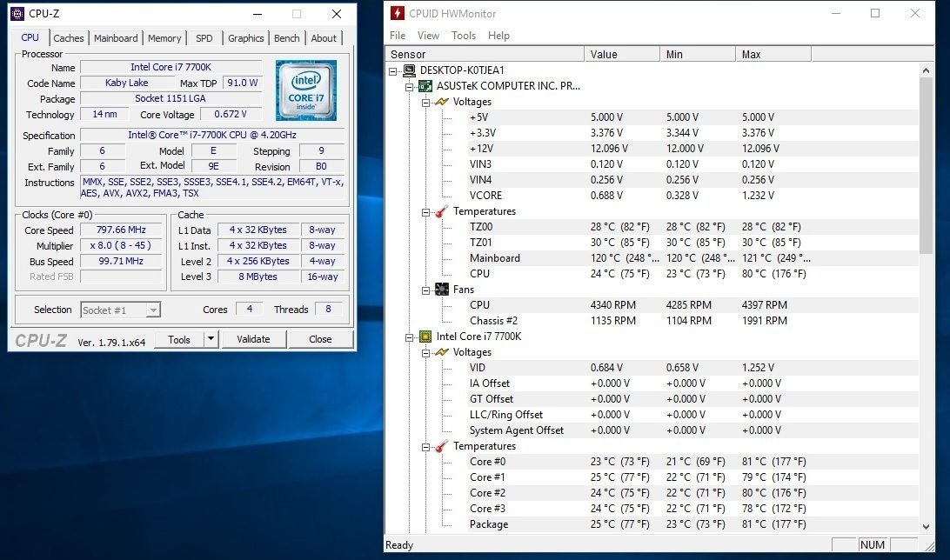The height and width of the screenshot is (560, 950).
Task: Collapse the Intel Core i7 7700K node
Action: pos(410,337)
